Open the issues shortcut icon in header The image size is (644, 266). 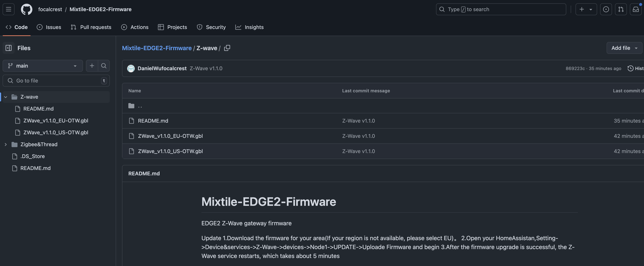606,9
